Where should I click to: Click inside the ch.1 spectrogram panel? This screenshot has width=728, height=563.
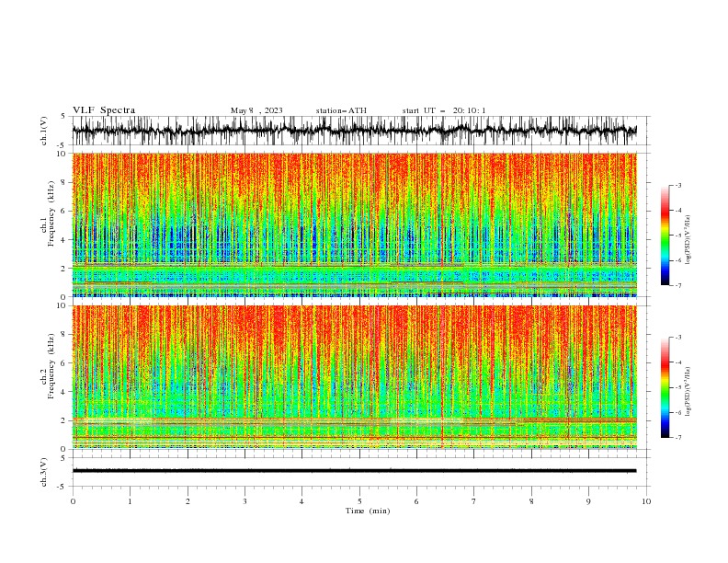point(354,224)
